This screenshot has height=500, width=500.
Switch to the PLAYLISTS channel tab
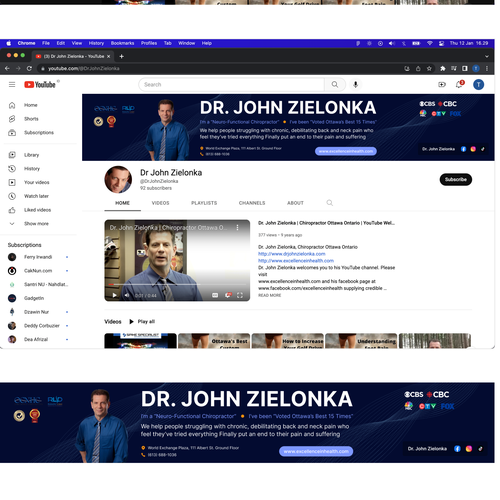204,203
